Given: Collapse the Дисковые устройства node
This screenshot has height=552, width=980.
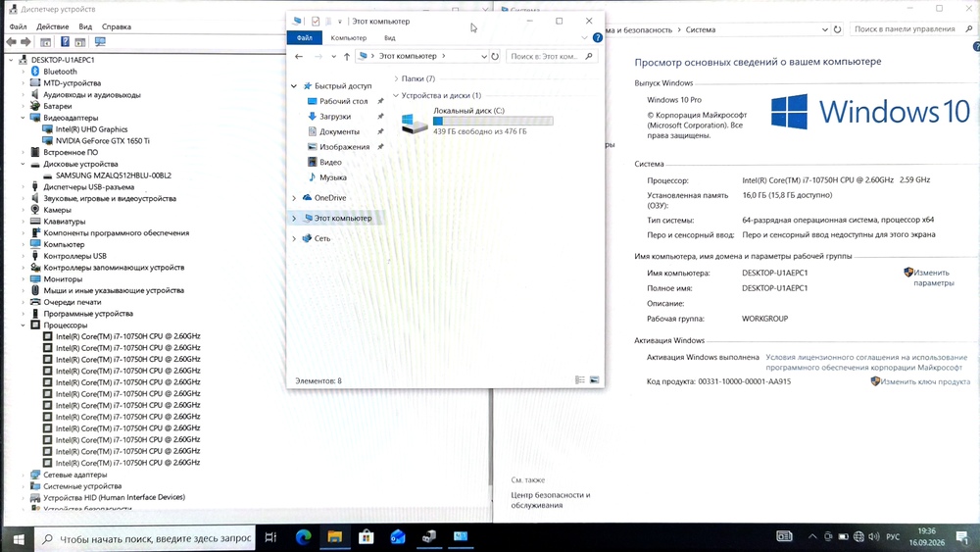Looking at the screenshot, I should click(x=24, y=164).
